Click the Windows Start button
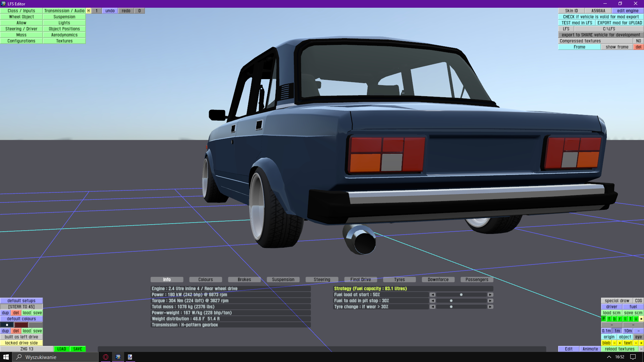Screen dimensions: 644x362 6,357
